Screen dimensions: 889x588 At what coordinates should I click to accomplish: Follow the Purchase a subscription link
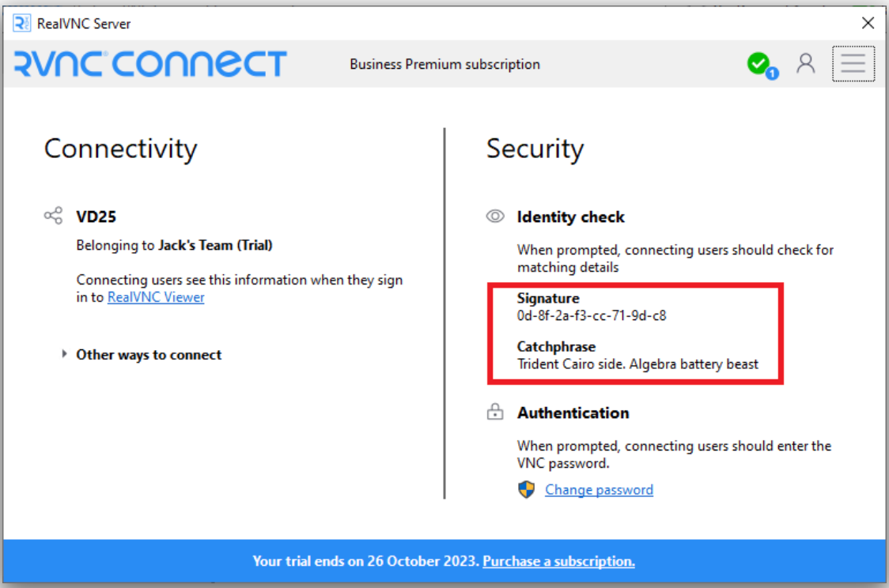click(558, 561)
